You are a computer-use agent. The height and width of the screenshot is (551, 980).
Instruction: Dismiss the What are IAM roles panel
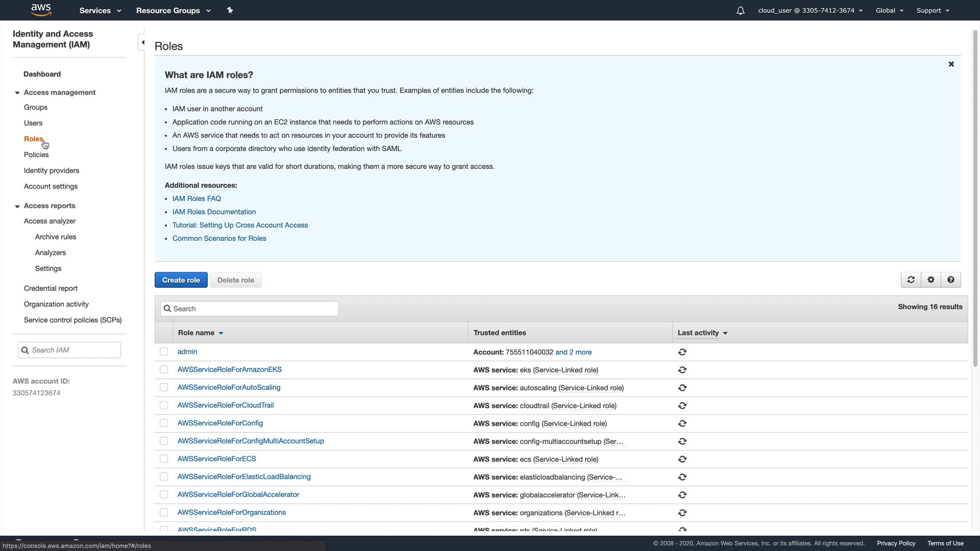951,64
